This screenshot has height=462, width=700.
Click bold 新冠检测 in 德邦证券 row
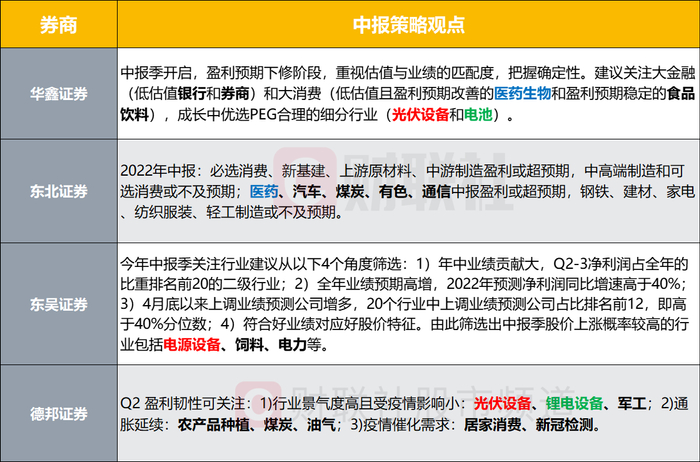(565, 425)
